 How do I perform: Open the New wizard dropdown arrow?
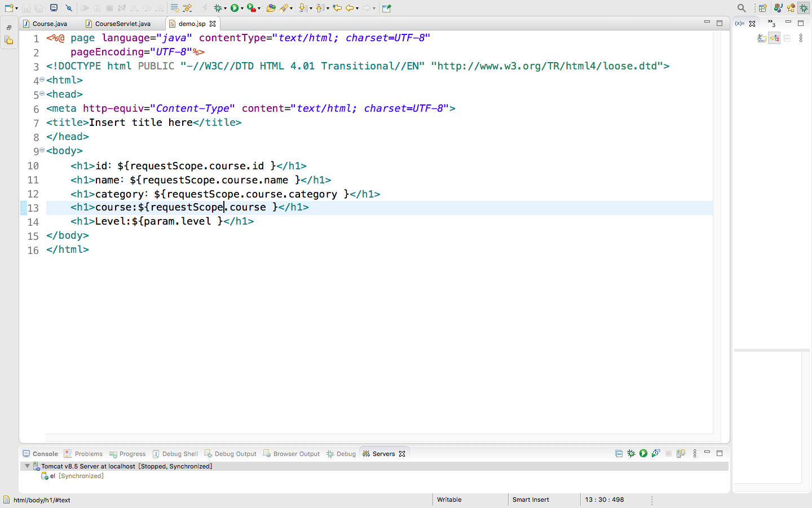point(17,8)
